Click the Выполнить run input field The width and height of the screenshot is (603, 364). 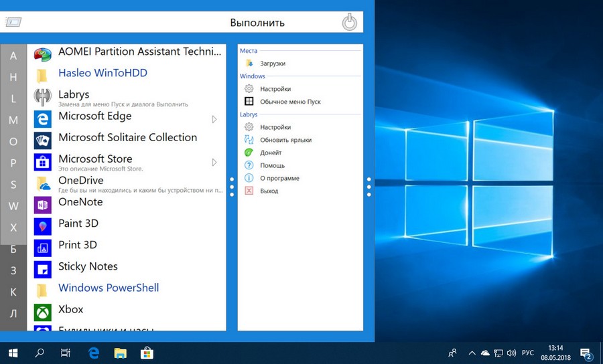pyautogui.click(x=182, y=22)
